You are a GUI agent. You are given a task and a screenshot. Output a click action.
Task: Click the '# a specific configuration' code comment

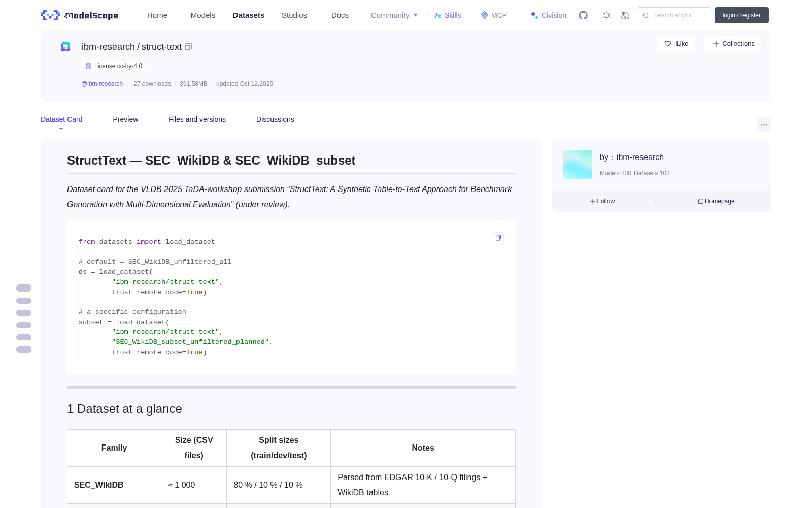click(x=132, y=312)
